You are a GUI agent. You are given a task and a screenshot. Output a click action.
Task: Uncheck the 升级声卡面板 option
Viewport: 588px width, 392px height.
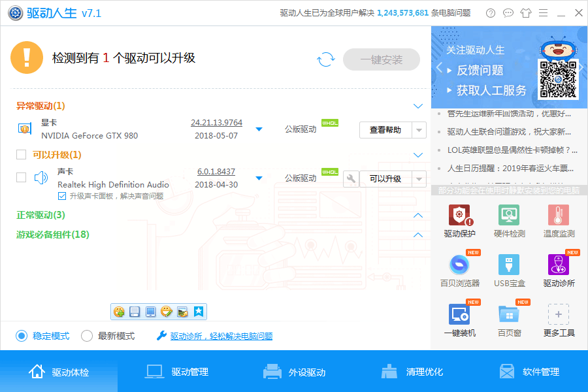62,196
